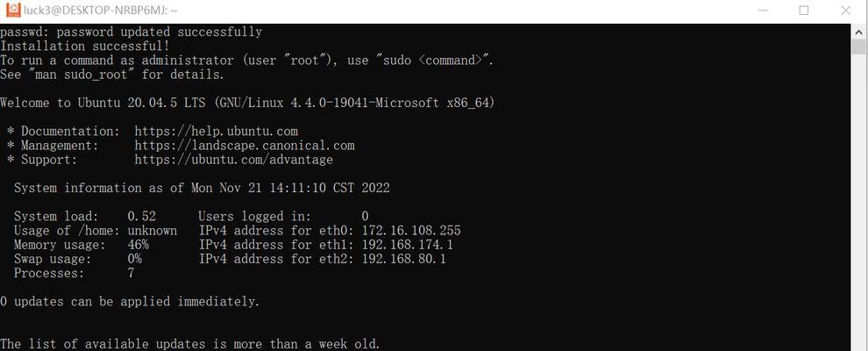Close the Ubuntu terminal window

coord(845,11)
